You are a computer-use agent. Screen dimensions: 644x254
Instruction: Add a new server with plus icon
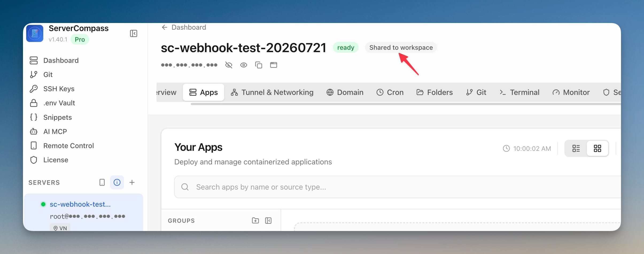tap(132, 182)
